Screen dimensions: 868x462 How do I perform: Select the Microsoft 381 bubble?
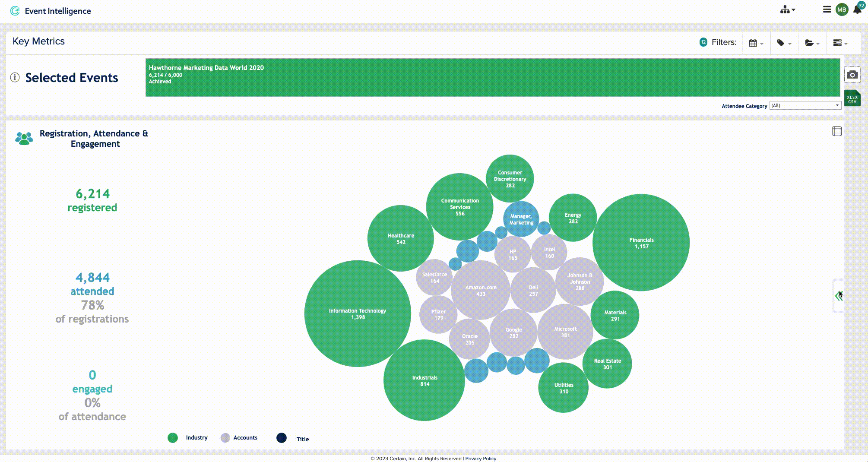click(565, 332)
